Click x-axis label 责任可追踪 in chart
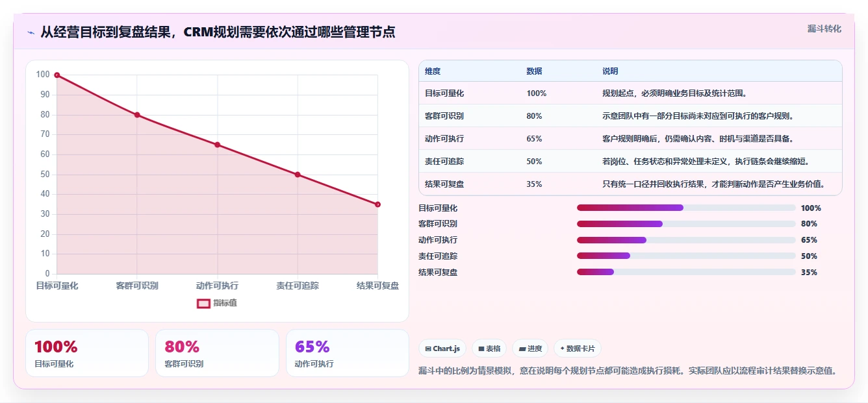868x403 pixels. (298, 286)
